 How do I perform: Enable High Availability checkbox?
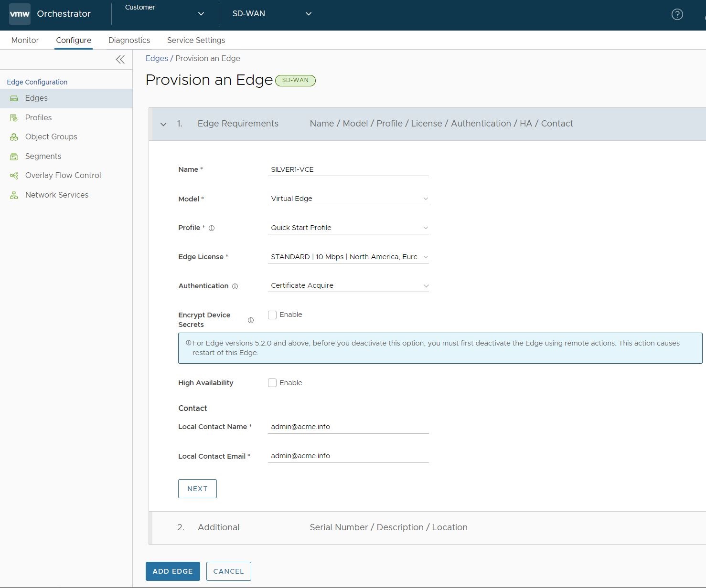272,383
